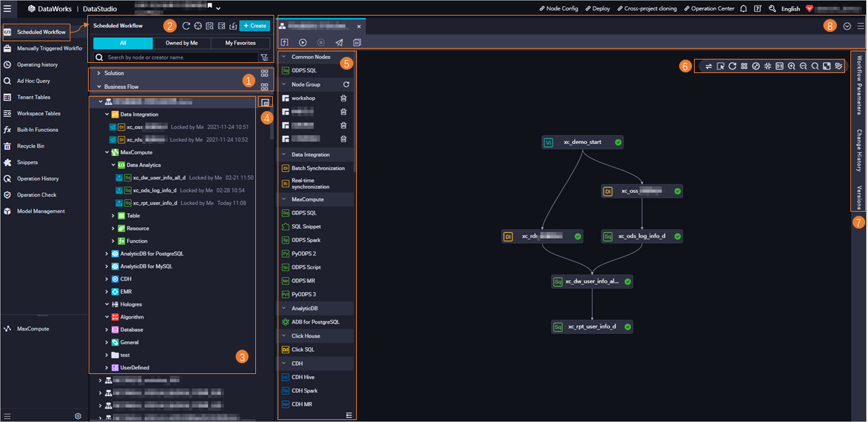This screenshot has height=422, width=868.
Task: Expand the EMR folder
Action: [x=107, y=291]
